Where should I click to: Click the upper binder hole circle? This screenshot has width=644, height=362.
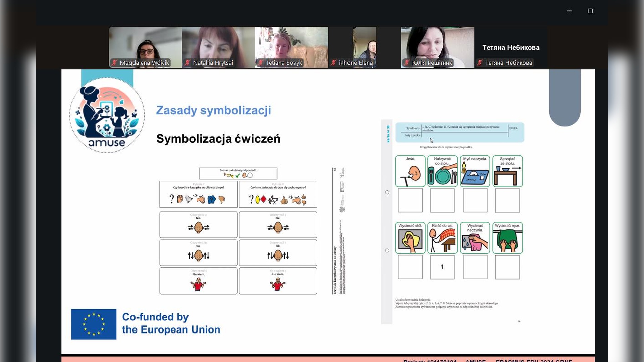387,192
